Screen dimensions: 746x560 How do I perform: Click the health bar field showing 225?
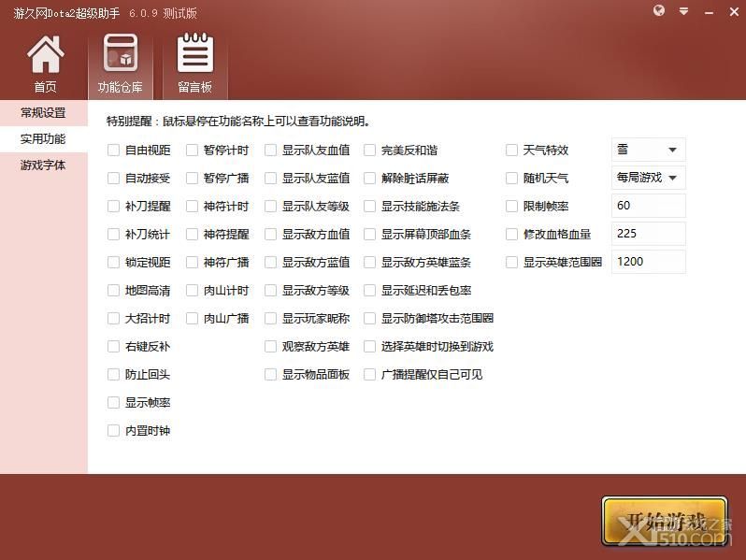pyautogui.click(x=648, y=234)
